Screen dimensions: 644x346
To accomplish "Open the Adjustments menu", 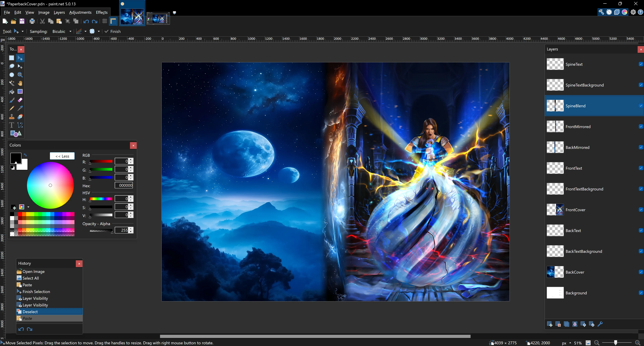I will (x=80, y=12).
